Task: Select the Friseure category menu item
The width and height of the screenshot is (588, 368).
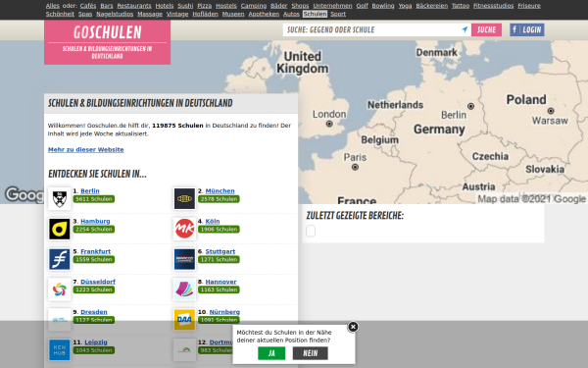Action: [529, 6]
